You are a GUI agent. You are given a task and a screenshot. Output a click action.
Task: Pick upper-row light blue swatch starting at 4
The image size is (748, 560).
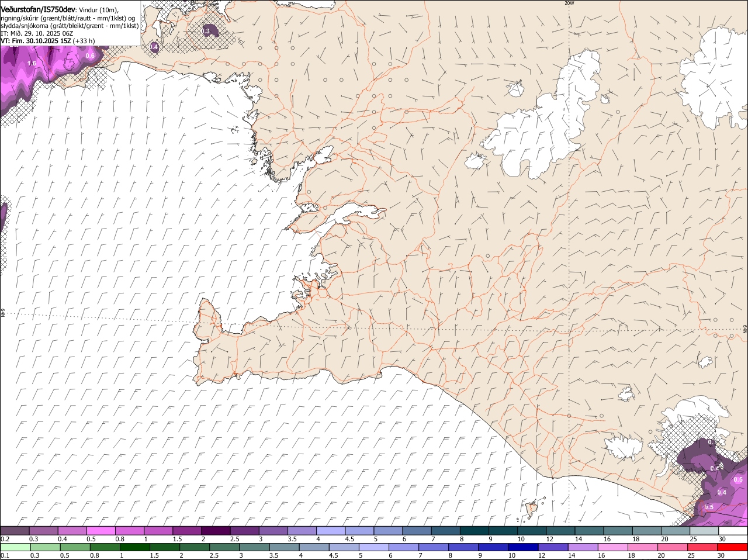[x=331, y=531]
